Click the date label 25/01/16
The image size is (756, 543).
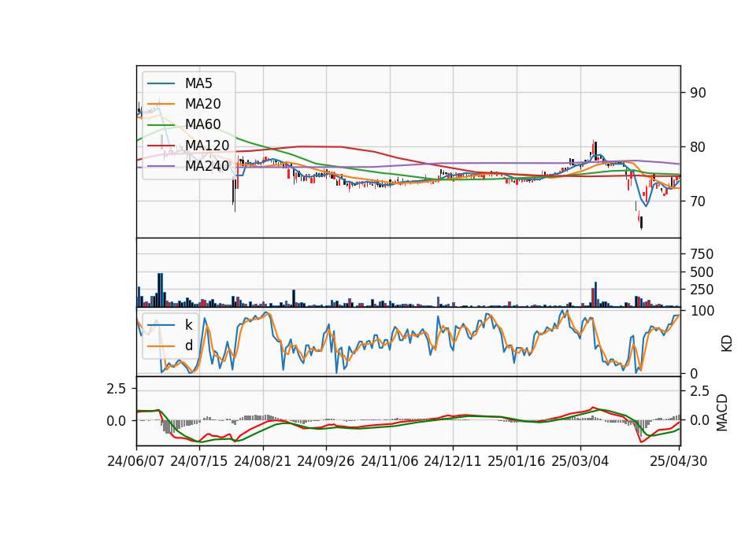[x=516, y=461]
